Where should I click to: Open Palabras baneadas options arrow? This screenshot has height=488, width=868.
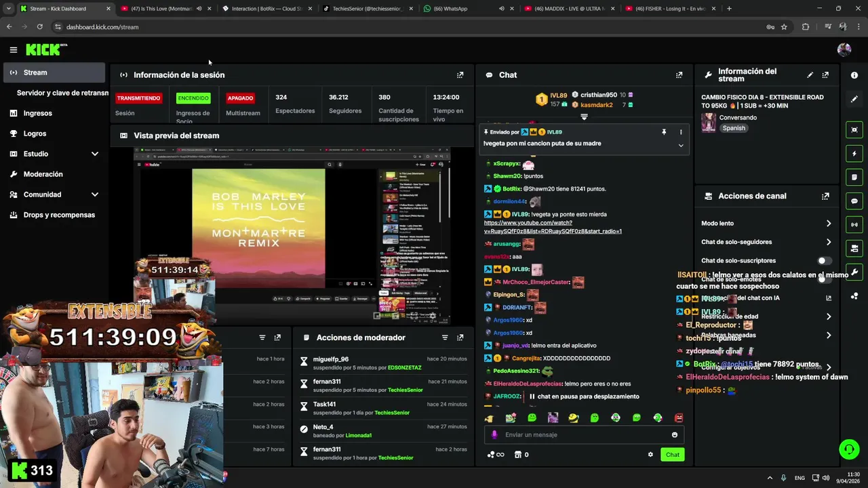coord(828,335)
